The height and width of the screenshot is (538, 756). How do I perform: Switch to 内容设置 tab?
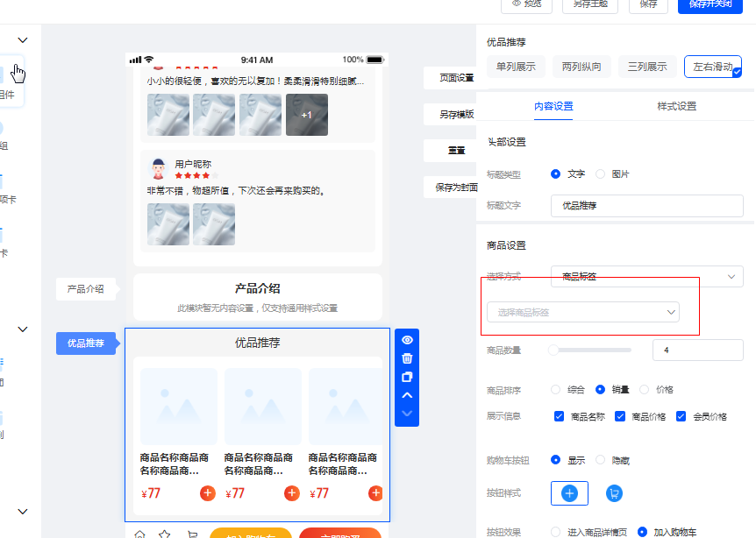click(553, 106)
